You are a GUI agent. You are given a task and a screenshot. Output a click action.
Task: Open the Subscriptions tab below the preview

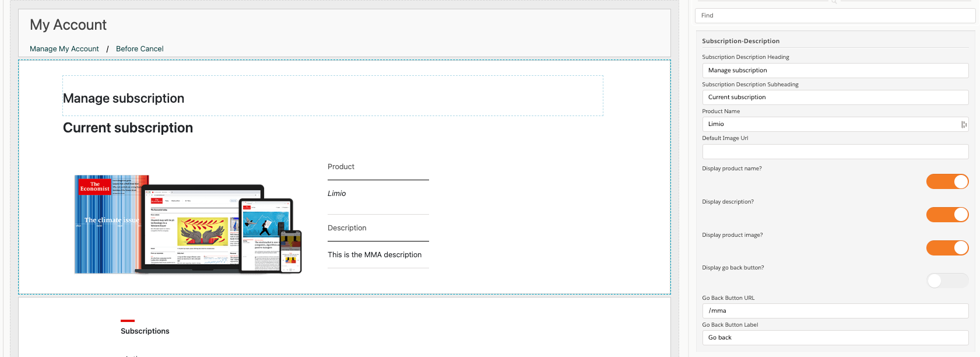(x=145, y=331)
